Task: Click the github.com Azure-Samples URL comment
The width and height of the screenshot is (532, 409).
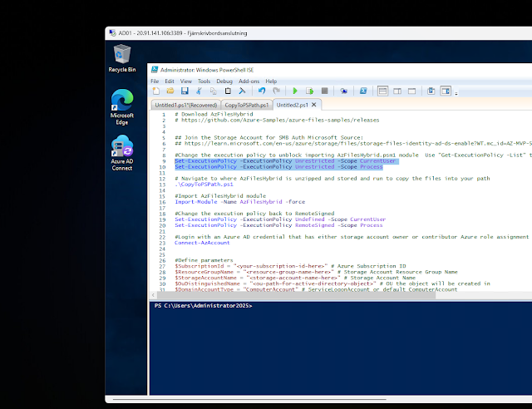Action: click(x=277, y=120)
